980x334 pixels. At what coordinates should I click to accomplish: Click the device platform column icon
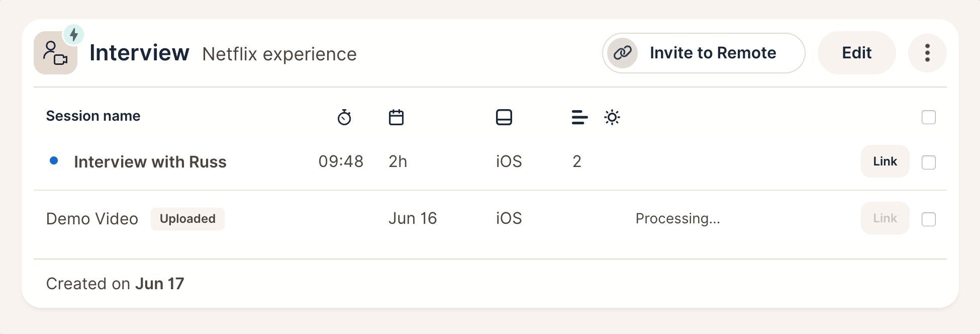[504, 117]
